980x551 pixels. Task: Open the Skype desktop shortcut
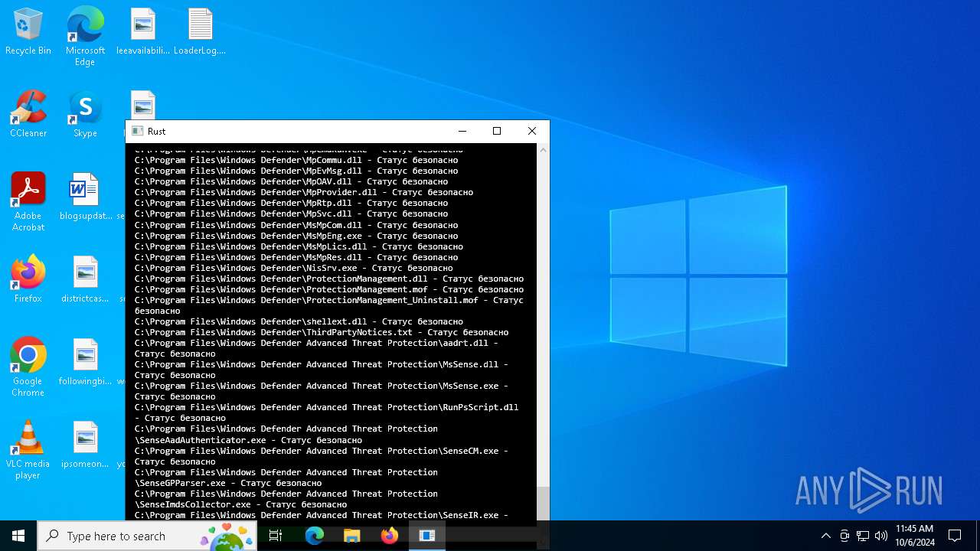85,114
